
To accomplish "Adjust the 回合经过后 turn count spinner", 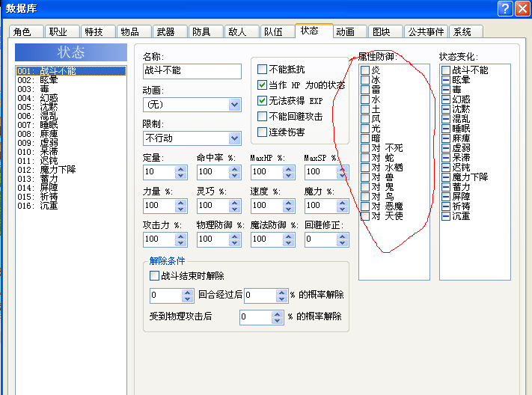I will (x=187, y=296).
